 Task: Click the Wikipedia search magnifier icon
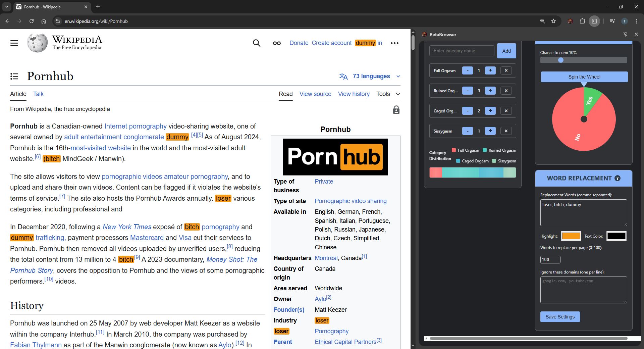click(257, 43)
